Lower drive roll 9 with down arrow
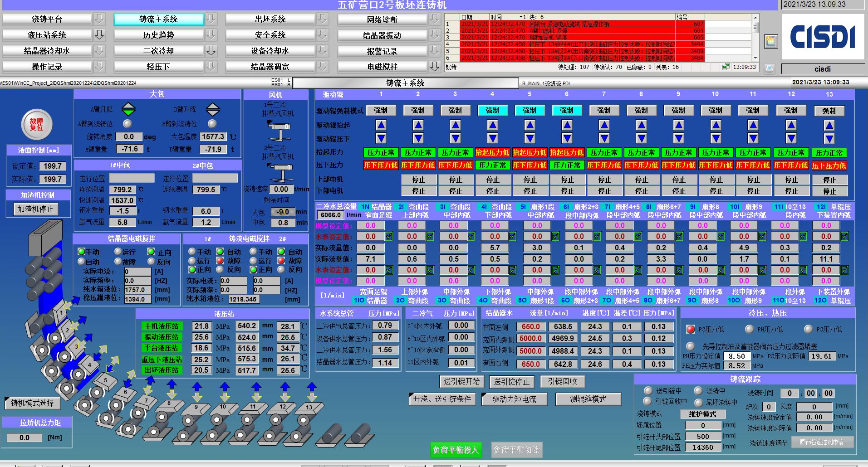The image size is (868, 467). click(678, 138)
